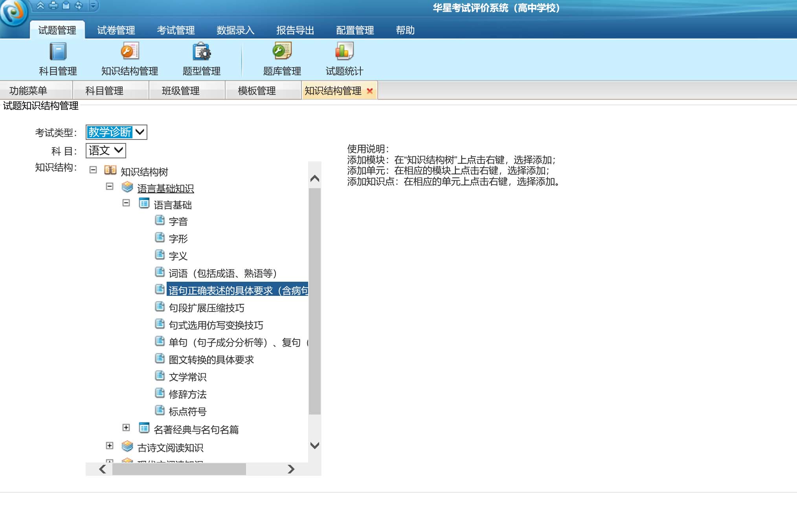Click the document icon beside 文学常识
This screenshot has height=532, width=797.
(x=160, y=376)
